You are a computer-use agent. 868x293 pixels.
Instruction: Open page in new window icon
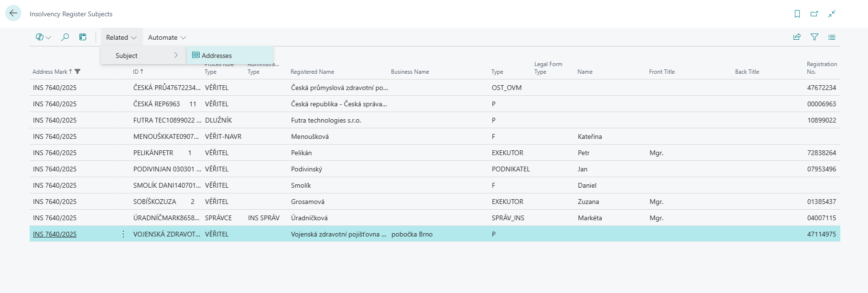(814, 14)
